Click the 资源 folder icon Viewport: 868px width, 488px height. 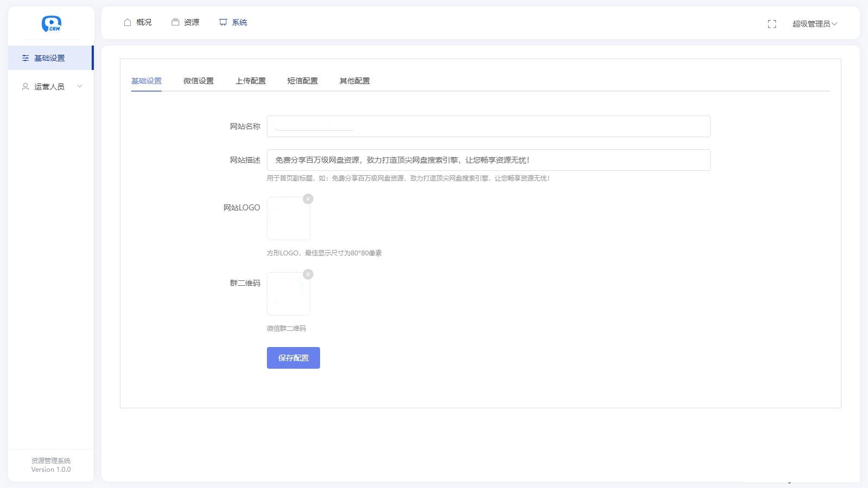click(175, 22)
